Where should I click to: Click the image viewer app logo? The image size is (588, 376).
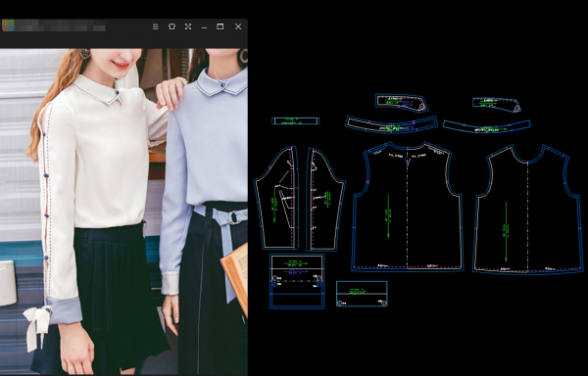[8, 25]
